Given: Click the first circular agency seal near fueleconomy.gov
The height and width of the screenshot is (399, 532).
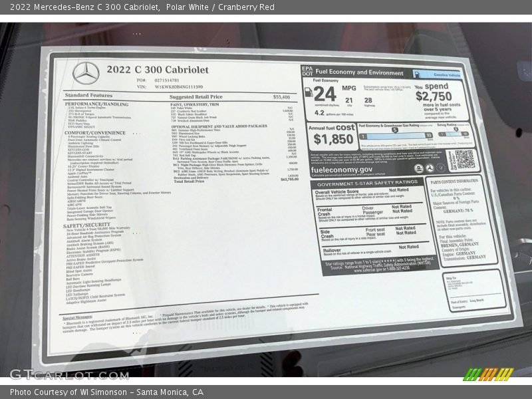Looking at the screenshot, I should pos(420,168).
